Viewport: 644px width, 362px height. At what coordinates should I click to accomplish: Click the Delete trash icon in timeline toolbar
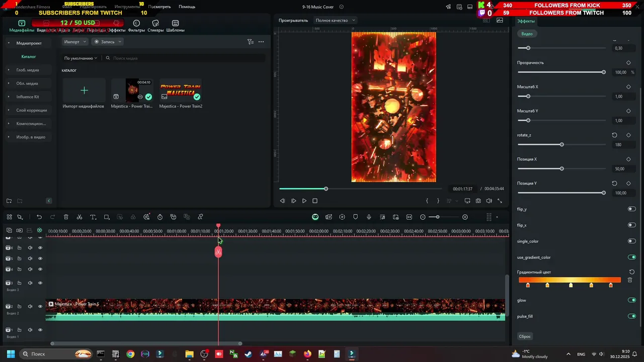click(x=66, y=217)
